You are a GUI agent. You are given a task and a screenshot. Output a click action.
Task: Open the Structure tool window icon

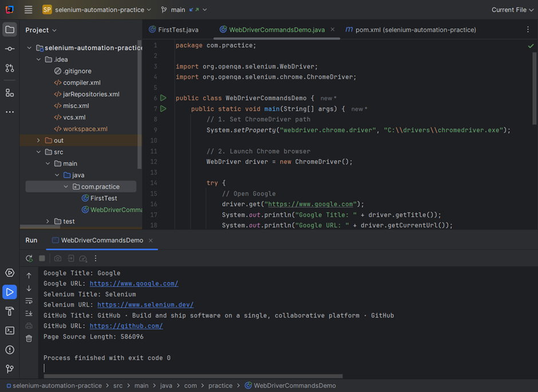[x=10, y=93]
